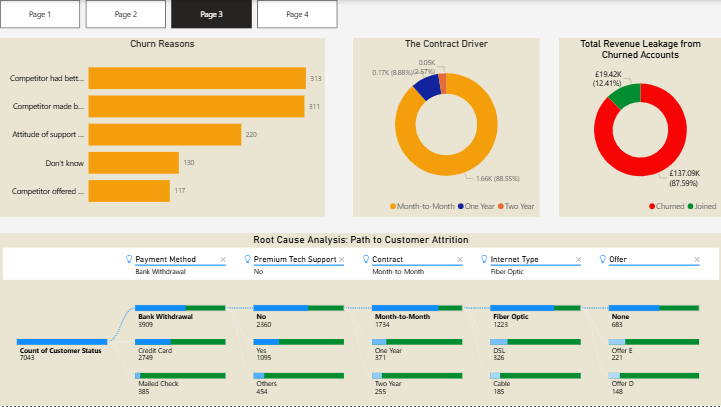This screenshot has height=407, width=721.
Task: Click the Competitor made better bar with 311
Action: [196, 106]
